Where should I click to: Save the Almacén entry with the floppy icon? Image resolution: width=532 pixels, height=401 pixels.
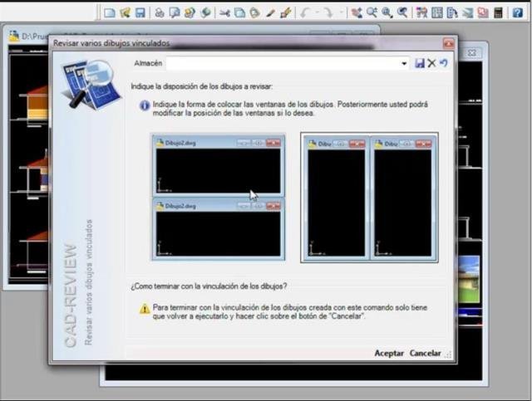click(420, 63)
